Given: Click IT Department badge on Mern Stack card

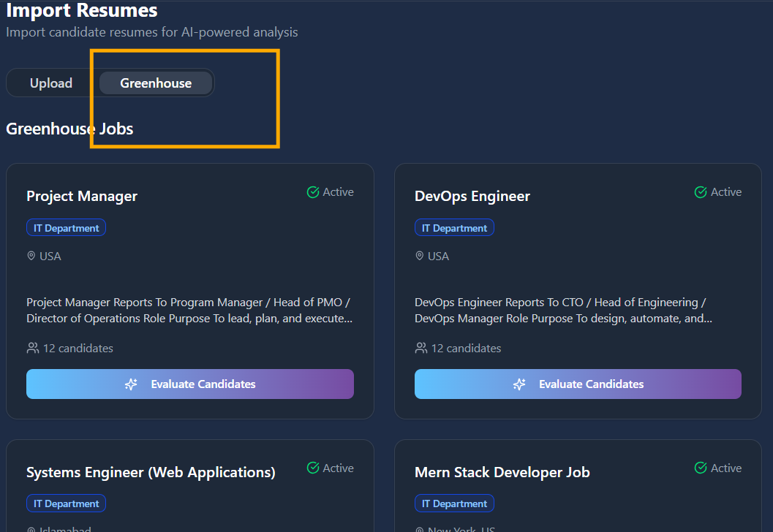Looking at the screenshot, I should pyautogui.click(x=454, y=503).
